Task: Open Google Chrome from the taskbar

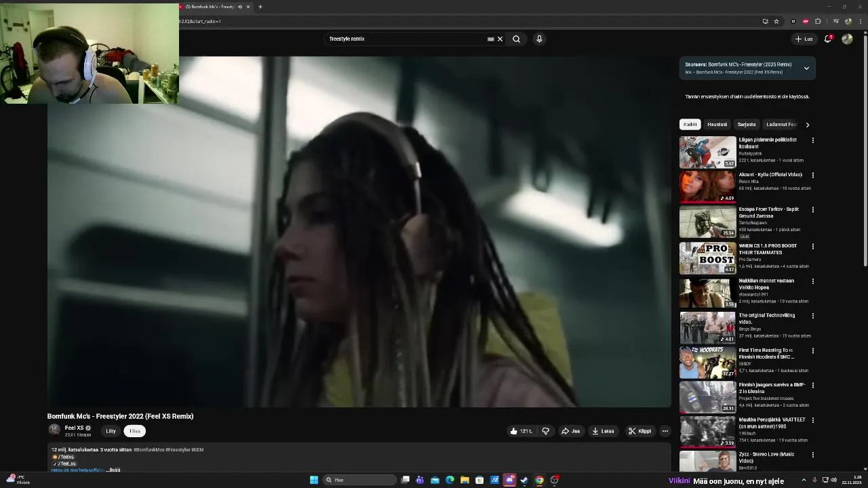Action: [x=539, y=480]
